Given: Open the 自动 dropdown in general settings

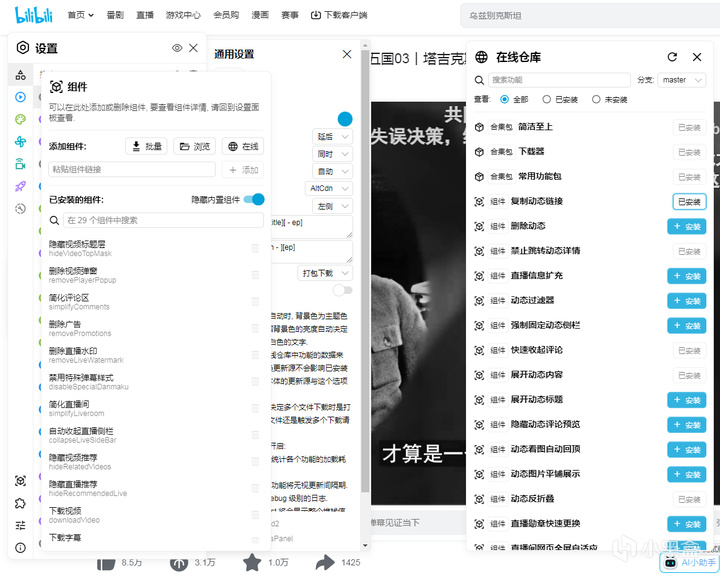Looking at the screenshot, I should (x=332, y=171).
